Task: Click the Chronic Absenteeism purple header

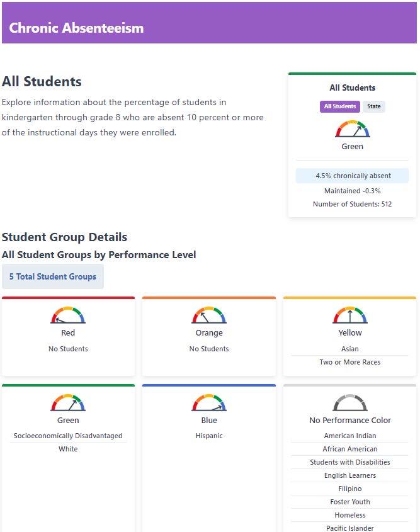Action: click(x=209, y=23)
